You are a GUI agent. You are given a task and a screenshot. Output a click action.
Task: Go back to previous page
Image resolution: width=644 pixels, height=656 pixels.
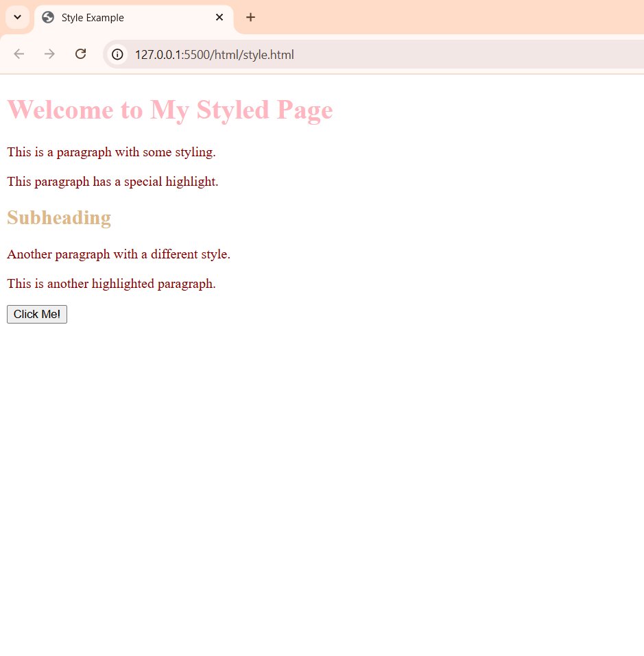click(x=19, y=54)
